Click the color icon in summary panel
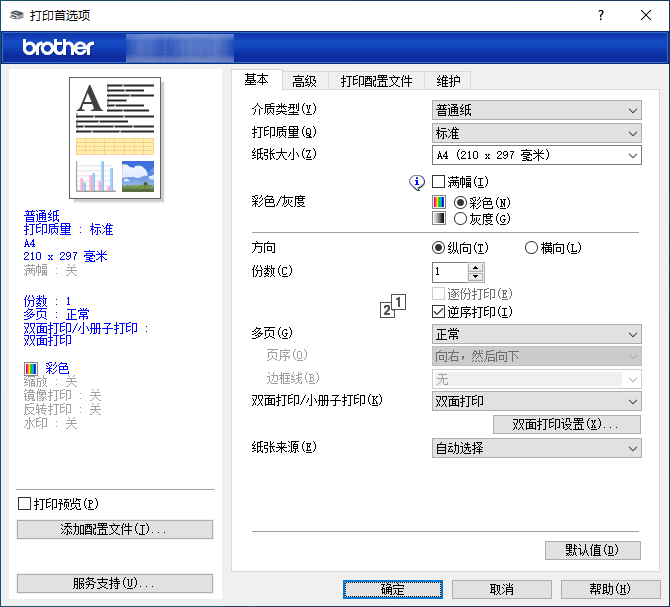The image size is (670, 607). 31,368
